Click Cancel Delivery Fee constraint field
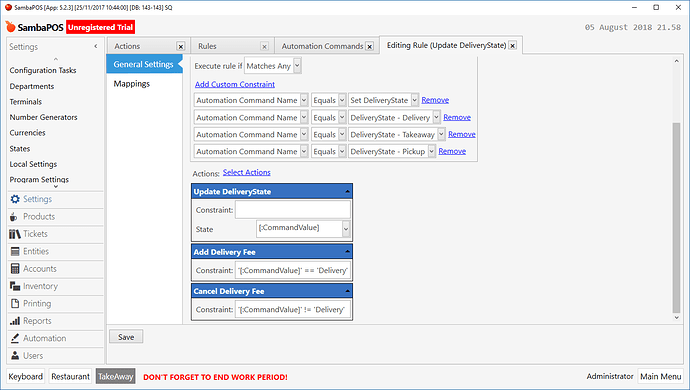This screenshot has width=690, height=390. pyautogui.click(x=293, y=310)
